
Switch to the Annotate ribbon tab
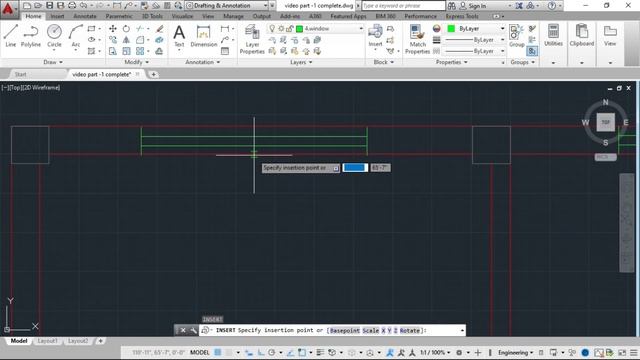click(x=85, y=16)
